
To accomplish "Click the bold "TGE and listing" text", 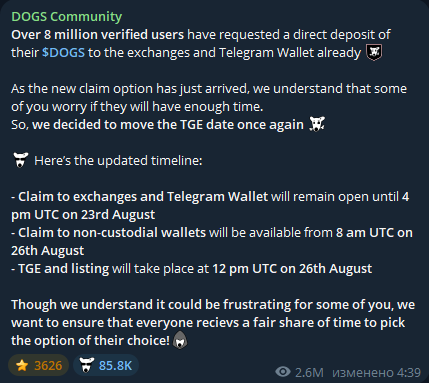I will [x=63, y=269].
